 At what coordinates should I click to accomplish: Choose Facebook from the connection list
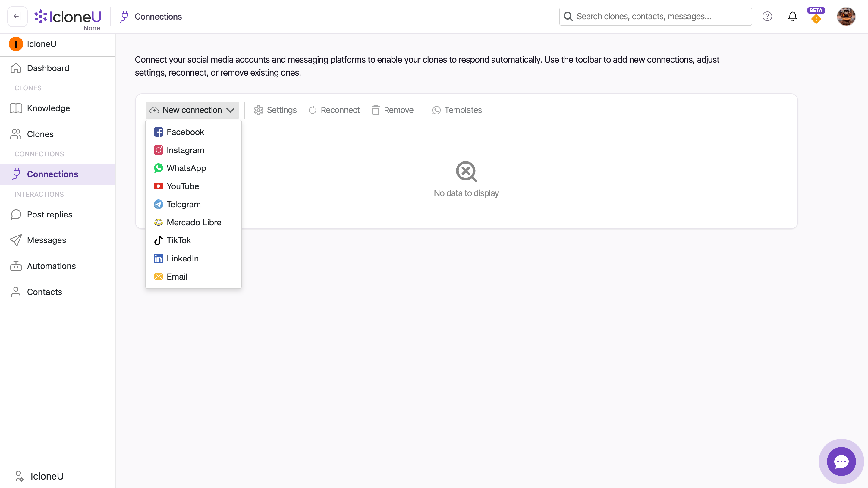coord(193,132)
